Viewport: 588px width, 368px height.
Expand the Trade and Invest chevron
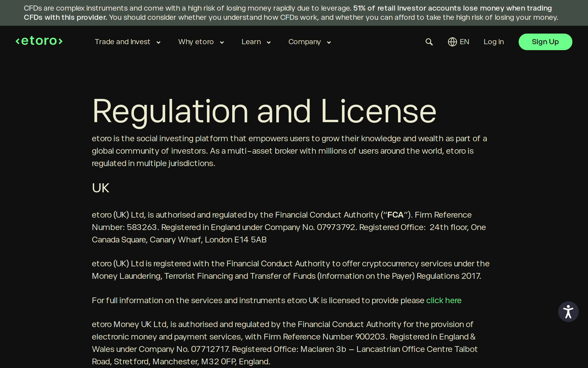(158, 43)
